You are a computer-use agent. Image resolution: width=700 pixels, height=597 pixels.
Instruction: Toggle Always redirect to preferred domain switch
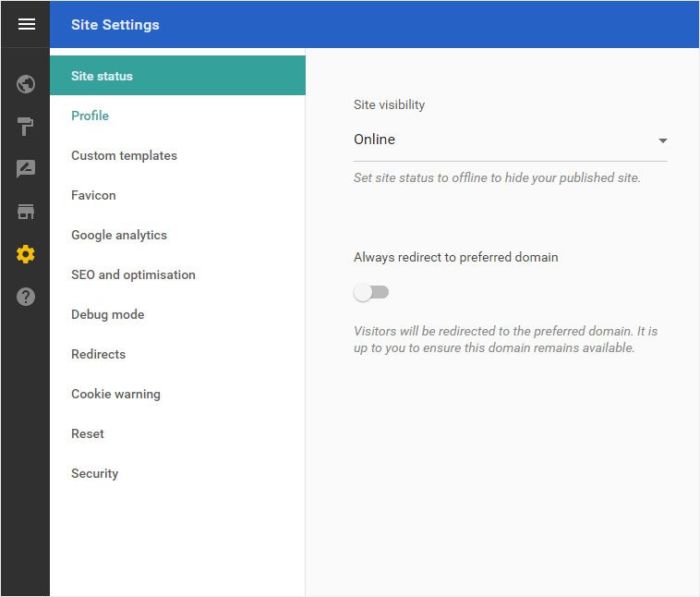click(x=371, y=293)
